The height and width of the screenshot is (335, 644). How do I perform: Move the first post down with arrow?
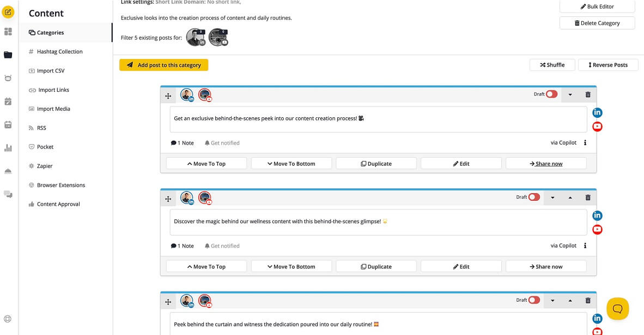click(x=570, y=94)
